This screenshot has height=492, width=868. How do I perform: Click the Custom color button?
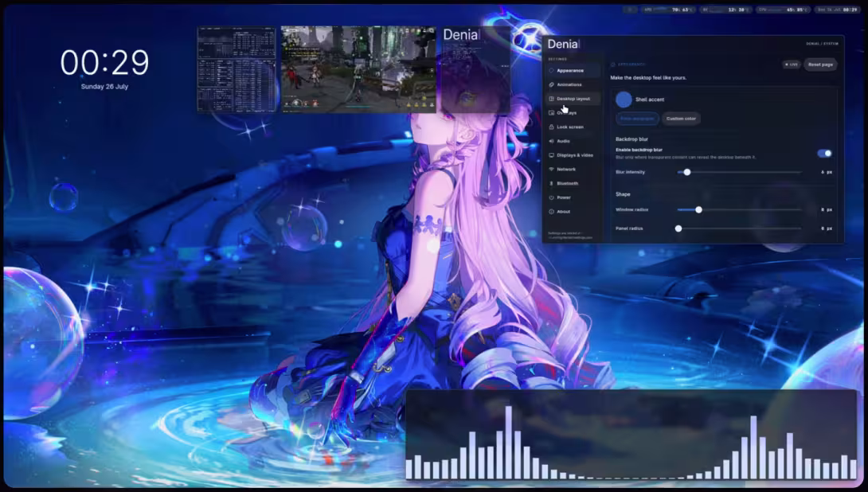coord(681,119)
